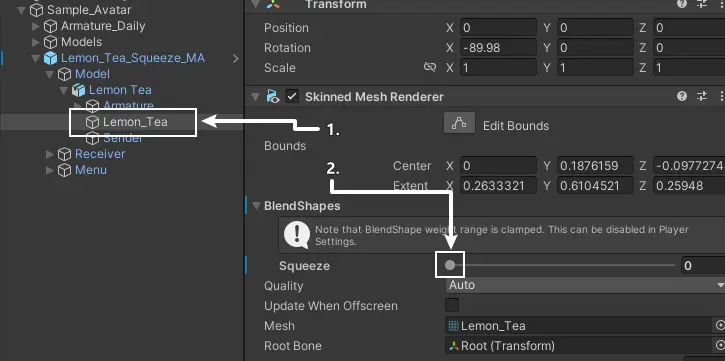
Task: Click the Model cube icon
Action: click(x=64, y=74)
